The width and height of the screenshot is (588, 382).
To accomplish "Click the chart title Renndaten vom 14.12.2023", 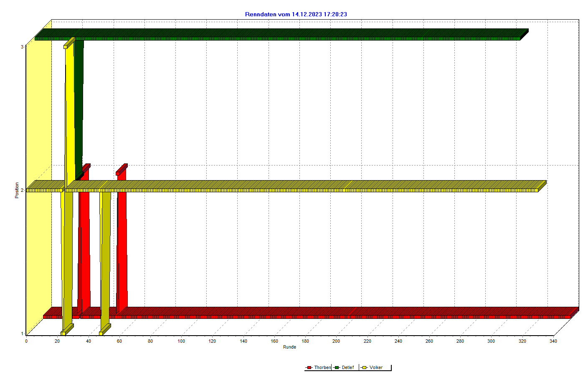I will 296,14.
